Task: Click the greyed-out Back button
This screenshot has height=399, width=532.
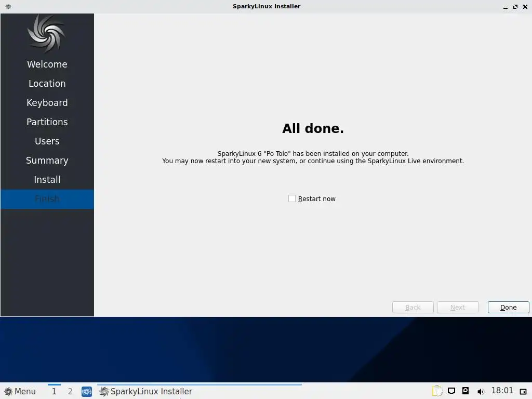Action: pyautogui.click(x=413, y=308)
